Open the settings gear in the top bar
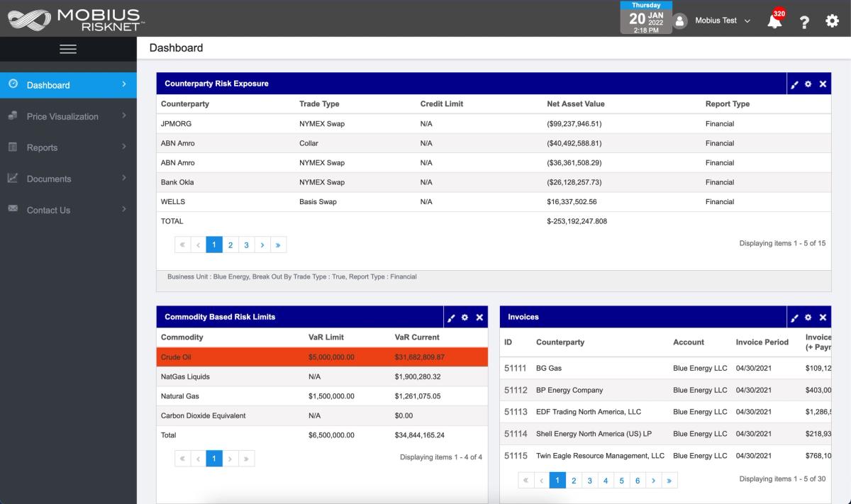 (x=831, y=21)
